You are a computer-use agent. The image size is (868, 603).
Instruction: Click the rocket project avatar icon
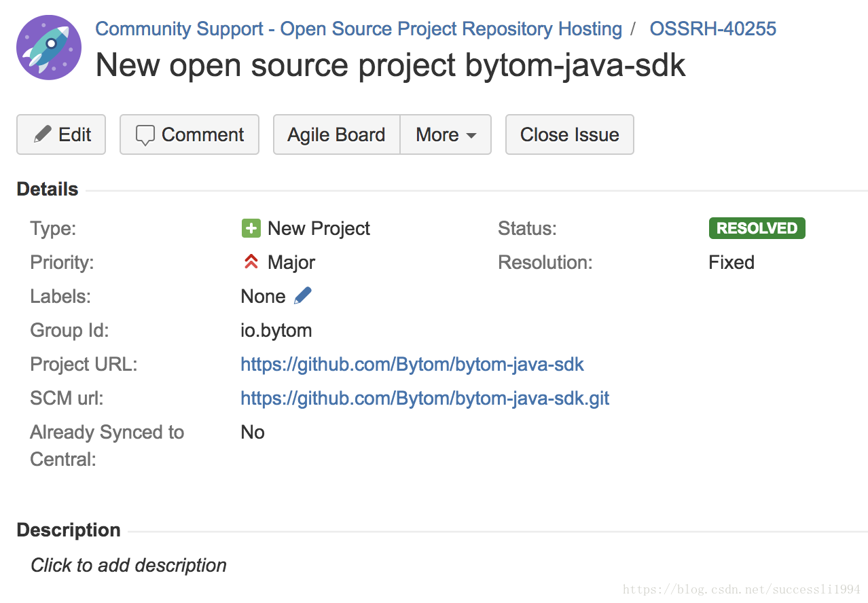(x=49, y=48)
